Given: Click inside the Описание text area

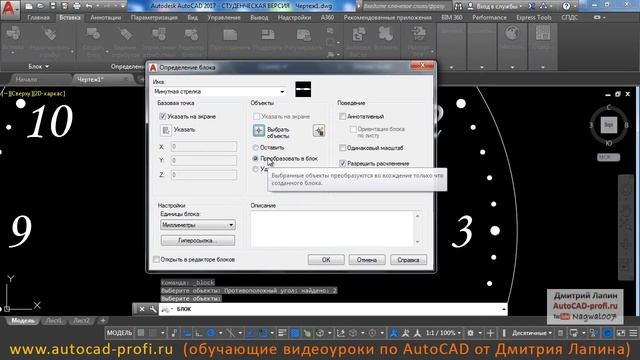Looking at the screenshot, I should coord(333,229).
